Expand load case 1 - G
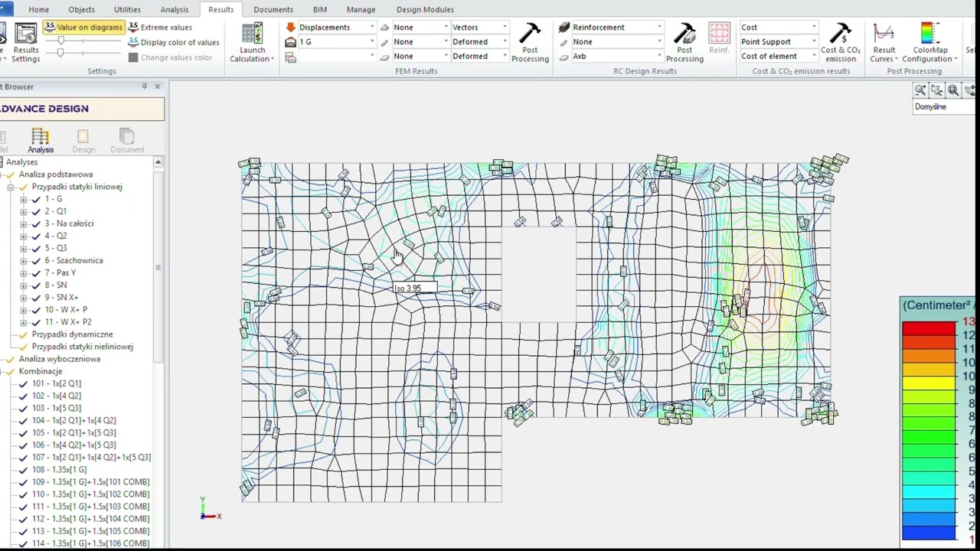The height and width of the screenshot is (551, 980). tap(24, 199)
